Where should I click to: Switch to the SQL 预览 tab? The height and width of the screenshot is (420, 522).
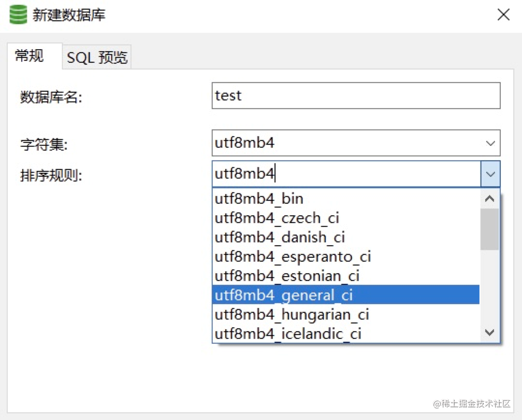(x=96, y=56)
